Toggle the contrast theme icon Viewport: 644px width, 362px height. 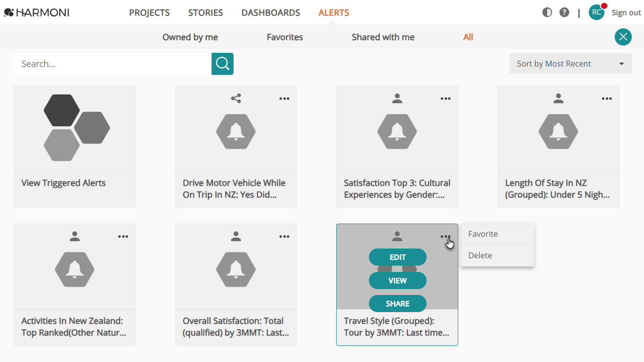click(547, 13)
